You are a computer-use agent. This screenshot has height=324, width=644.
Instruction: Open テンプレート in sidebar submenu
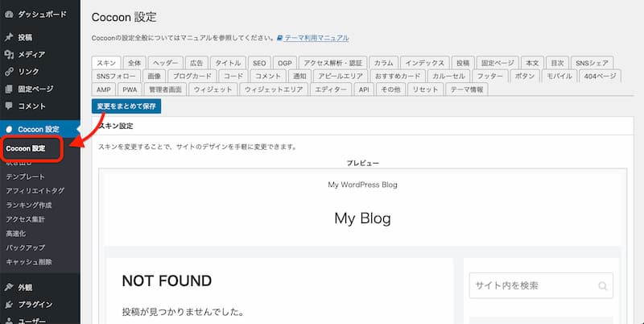click(26, 177)
